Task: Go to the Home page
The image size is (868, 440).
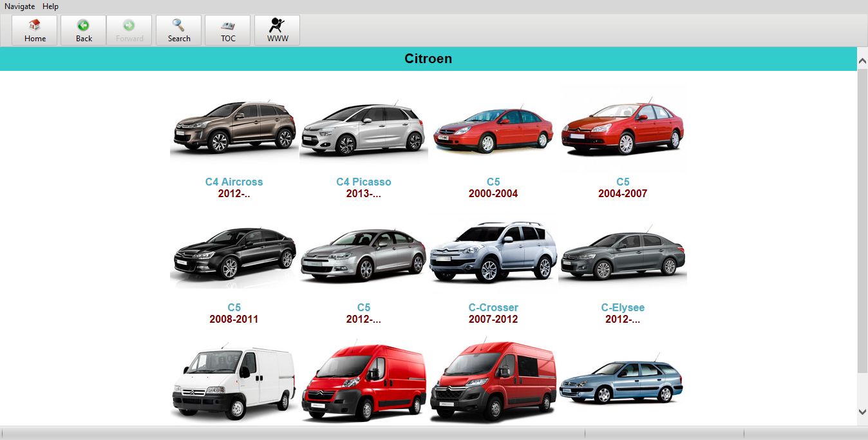Action: (35, 30)
